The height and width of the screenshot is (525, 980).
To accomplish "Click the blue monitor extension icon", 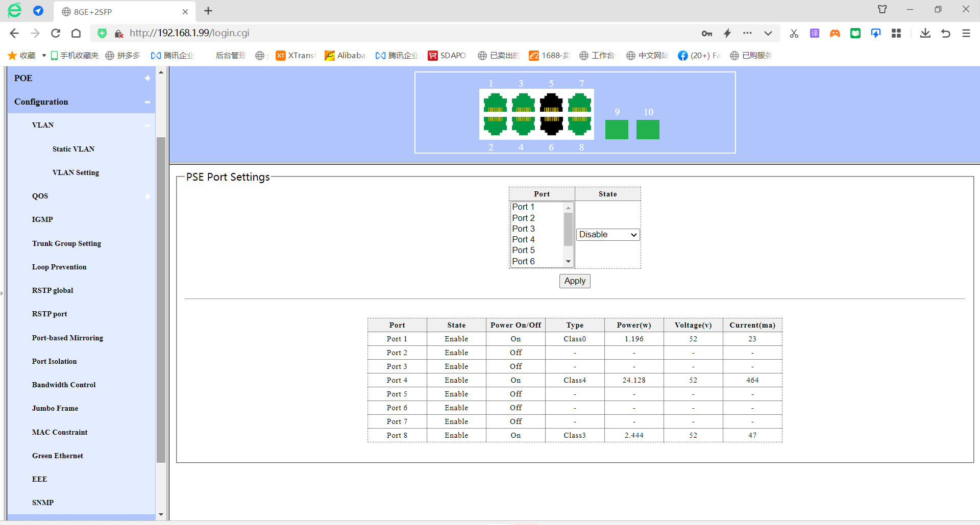I will tap(876, 33).
